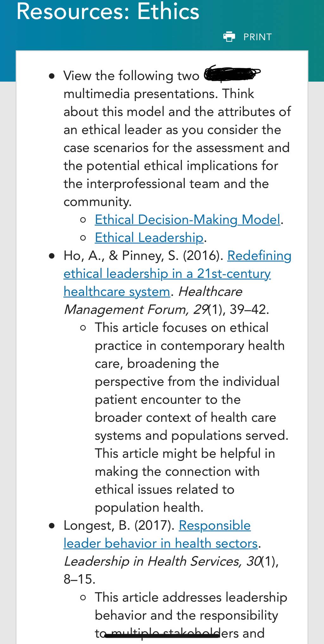Click the 'View the following two' paragraph
The height and width of the screenshot is (644, 324).
(x=177, y=138)
